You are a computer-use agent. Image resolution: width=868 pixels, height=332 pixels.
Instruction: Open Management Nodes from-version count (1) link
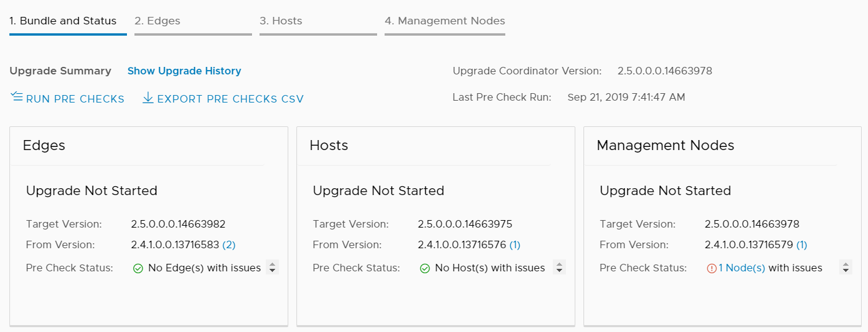point(802,244)
